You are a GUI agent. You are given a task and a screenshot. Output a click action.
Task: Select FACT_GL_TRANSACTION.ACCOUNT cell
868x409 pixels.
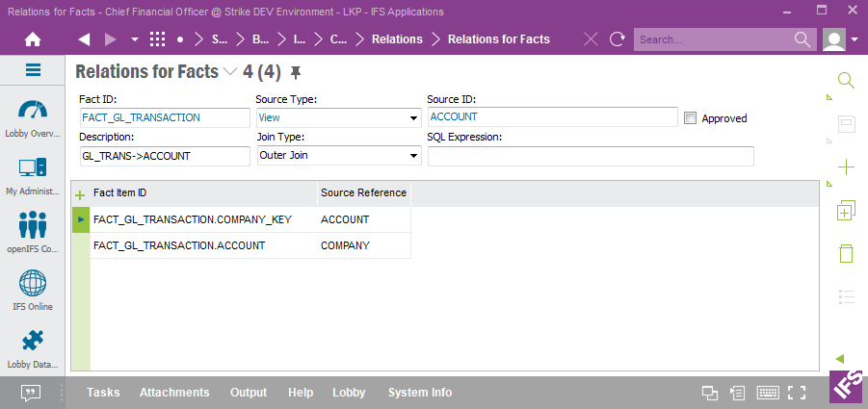coord(203,245)
